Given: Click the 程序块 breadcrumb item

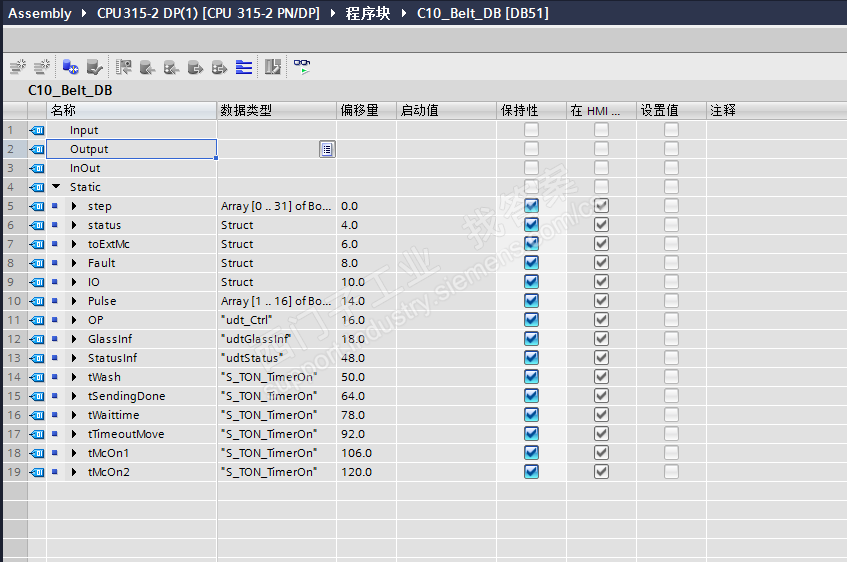Looking at the screenshot, I should tap(368, 13).
